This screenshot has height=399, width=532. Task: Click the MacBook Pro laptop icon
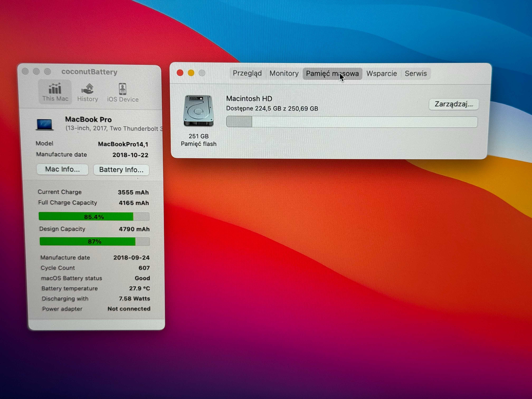pyautogui.click(x=45, y=125)
